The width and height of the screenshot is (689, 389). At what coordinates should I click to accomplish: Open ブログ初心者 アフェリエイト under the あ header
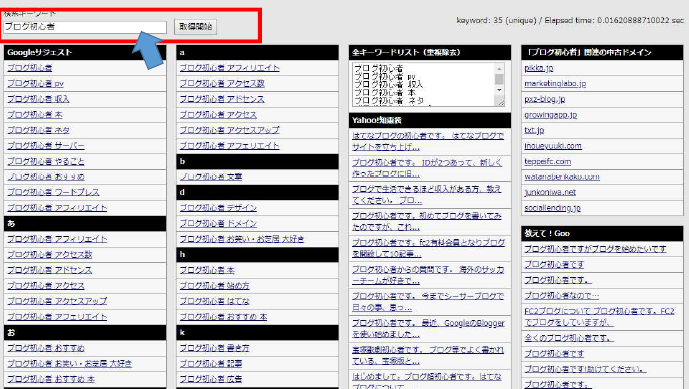57,316
